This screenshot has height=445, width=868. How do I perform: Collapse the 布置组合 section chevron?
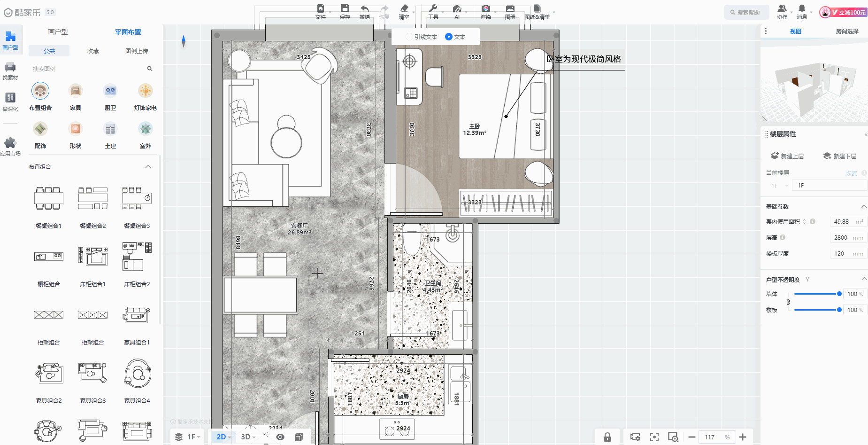coord(148,166)
